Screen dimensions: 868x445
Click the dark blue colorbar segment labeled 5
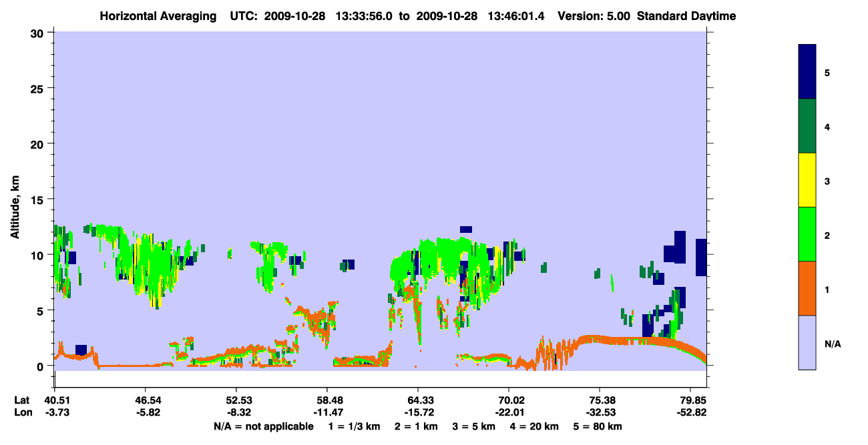tap(807, 71)
